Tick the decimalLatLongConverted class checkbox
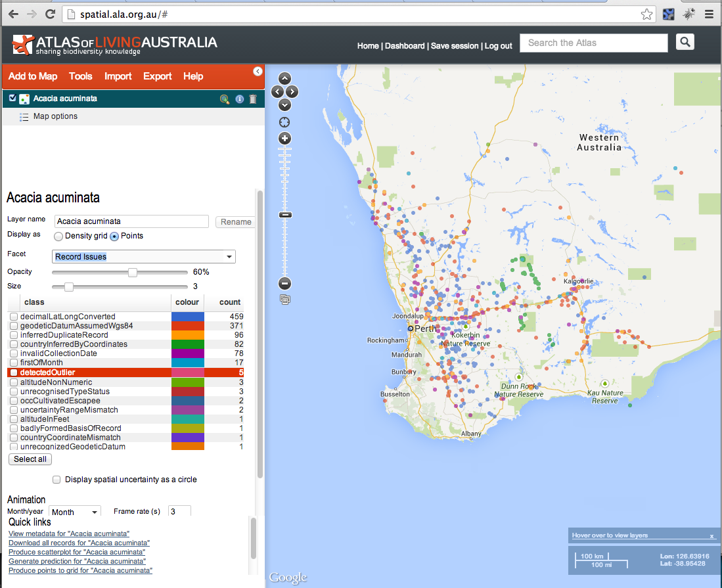The image size is (722, 588). (14, 317)
